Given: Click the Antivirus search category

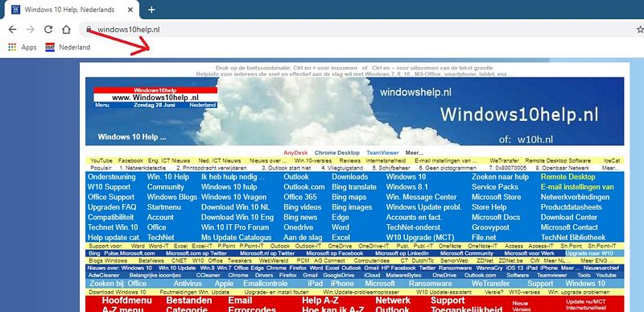Looking at the screenshot, I should (188, 284).
